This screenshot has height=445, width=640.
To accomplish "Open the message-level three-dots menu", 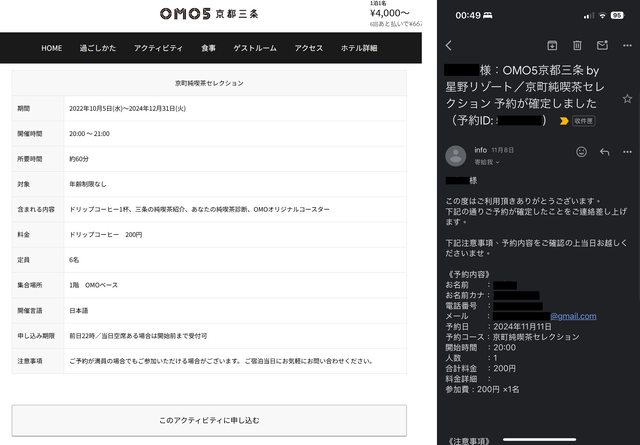I will point(628,152).
